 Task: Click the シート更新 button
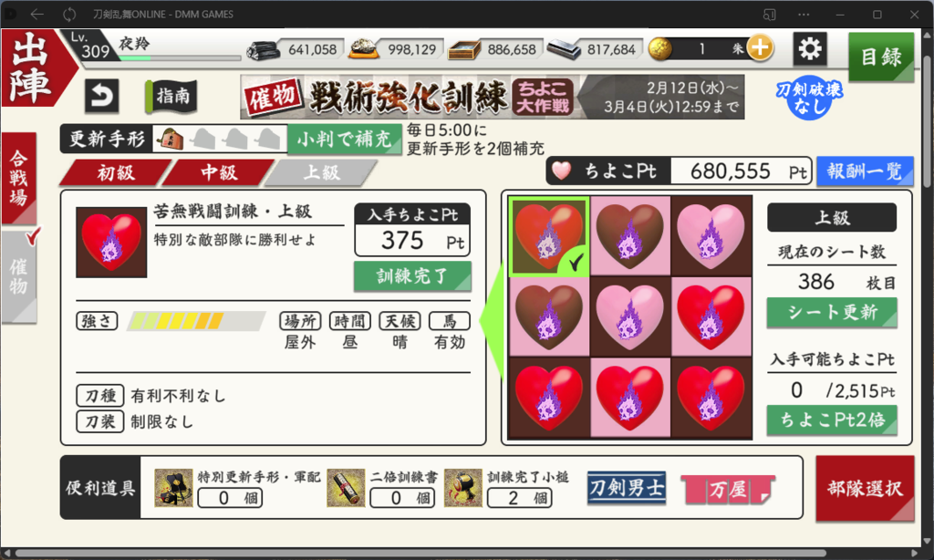coord(832,312)
